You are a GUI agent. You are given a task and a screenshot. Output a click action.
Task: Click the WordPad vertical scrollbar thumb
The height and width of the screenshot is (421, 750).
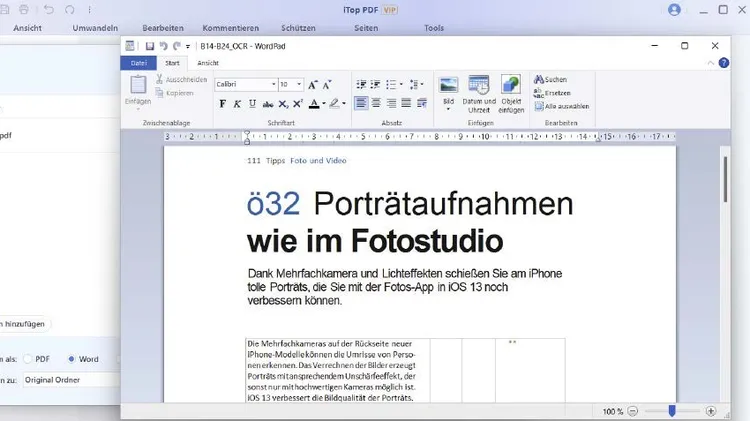725,179
